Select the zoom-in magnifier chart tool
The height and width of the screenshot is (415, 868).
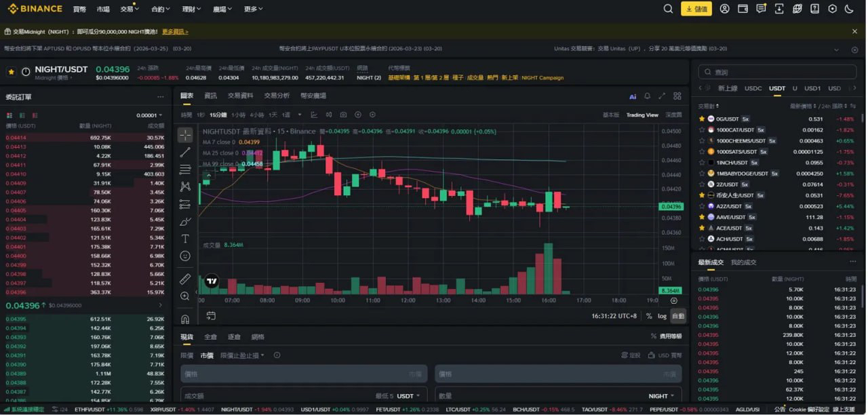[x=185, y=296]
